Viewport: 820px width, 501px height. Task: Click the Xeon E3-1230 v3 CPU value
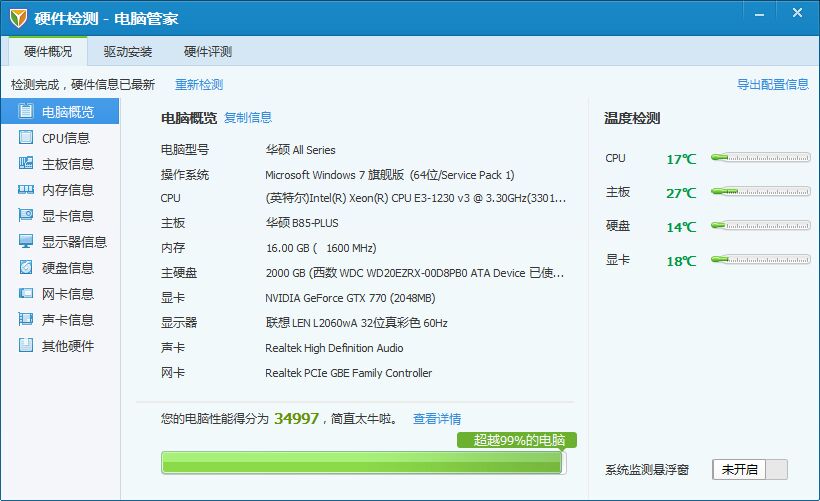tap(416, 198)
